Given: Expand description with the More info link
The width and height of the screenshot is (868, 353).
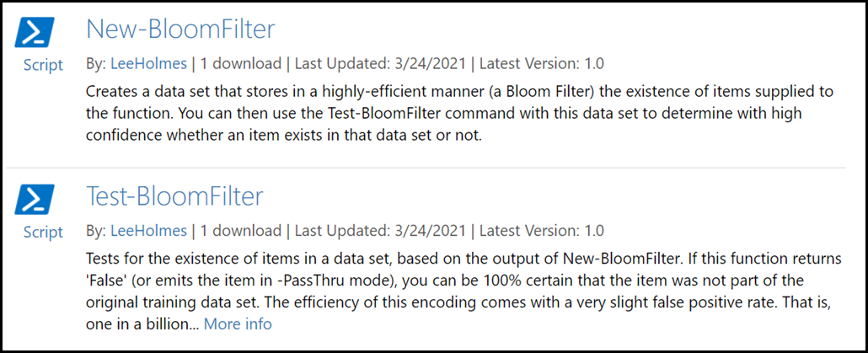Looking at the screenshot, I should (238, 324).
